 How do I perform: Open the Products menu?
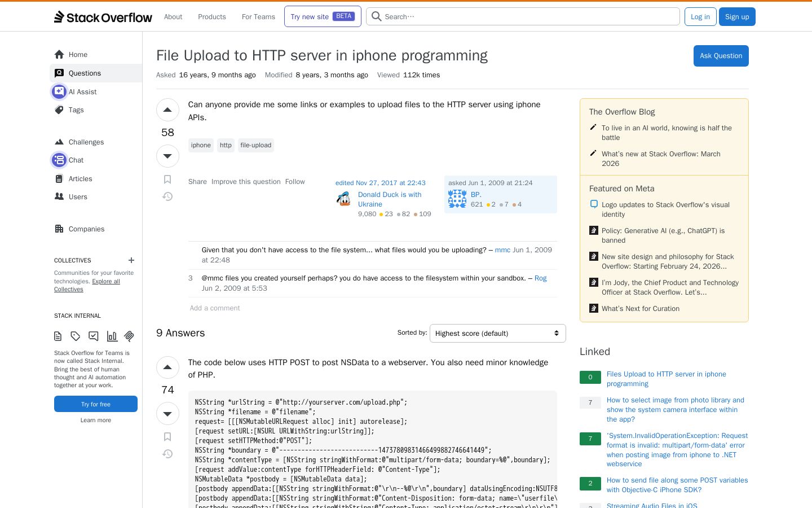212,17
